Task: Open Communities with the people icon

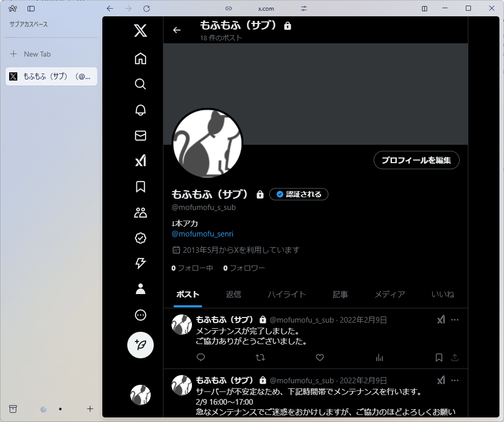Action: [x=140, y=213]
